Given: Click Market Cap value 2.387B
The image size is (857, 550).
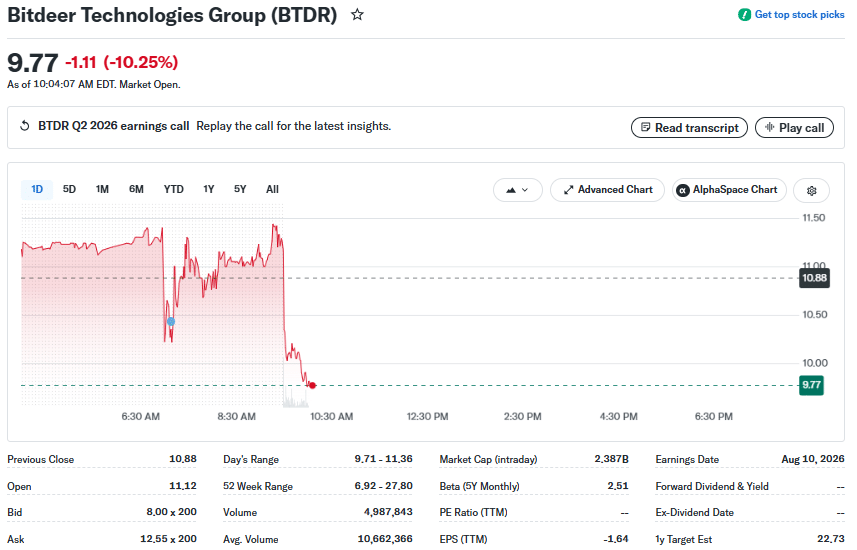Looking at the screenshot, I should point(612,459).
